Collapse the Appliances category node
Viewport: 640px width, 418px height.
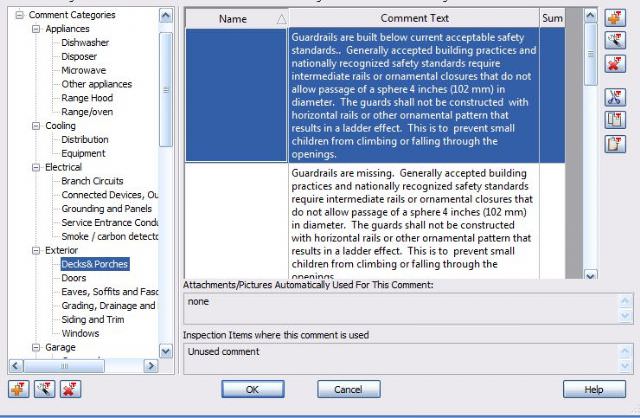coord(36,30)
